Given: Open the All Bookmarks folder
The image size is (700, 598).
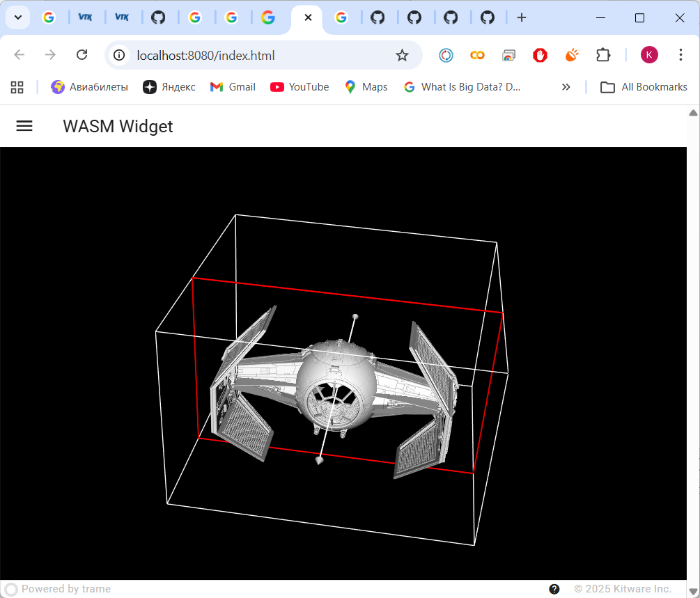Looking at the screenshot, I should coord(644,87).
